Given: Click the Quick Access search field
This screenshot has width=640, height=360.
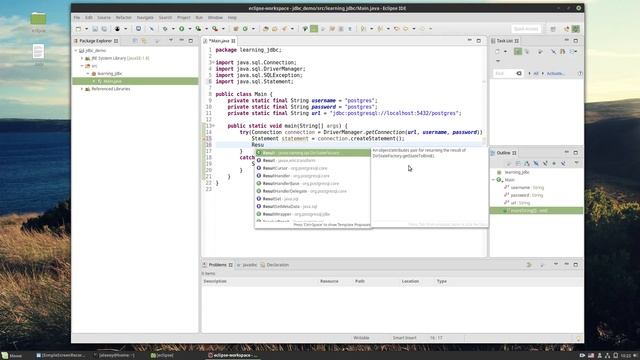Looking at the screenshot, I should pos(526,29).
